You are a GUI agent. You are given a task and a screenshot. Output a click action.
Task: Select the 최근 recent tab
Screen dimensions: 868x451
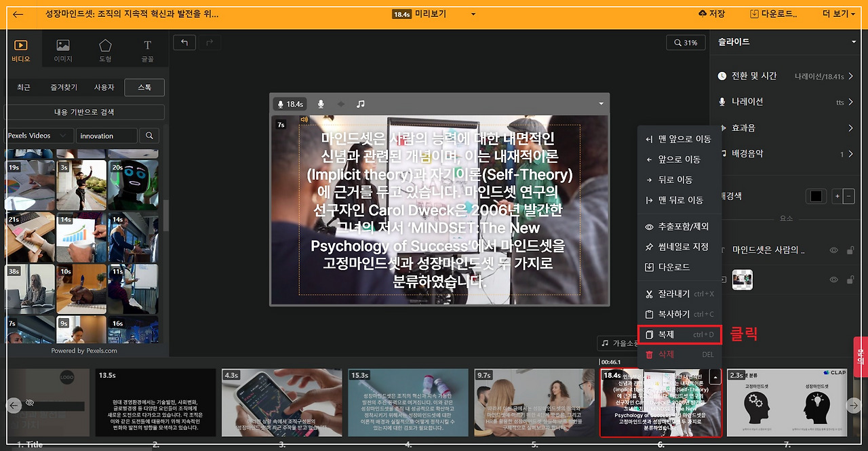coord(24,87)
